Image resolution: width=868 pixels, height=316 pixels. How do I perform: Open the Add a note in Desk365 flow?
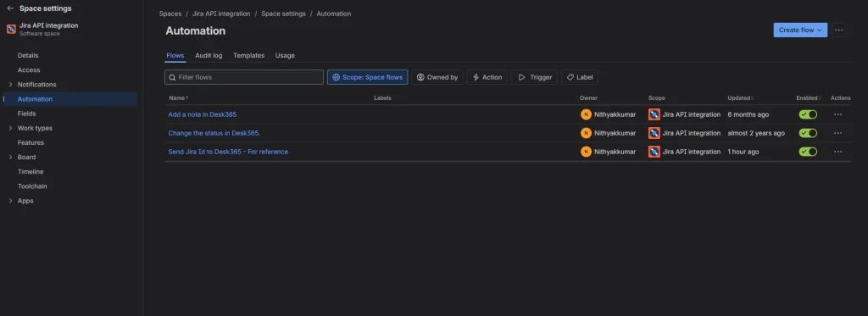click(x=203, y=114)
